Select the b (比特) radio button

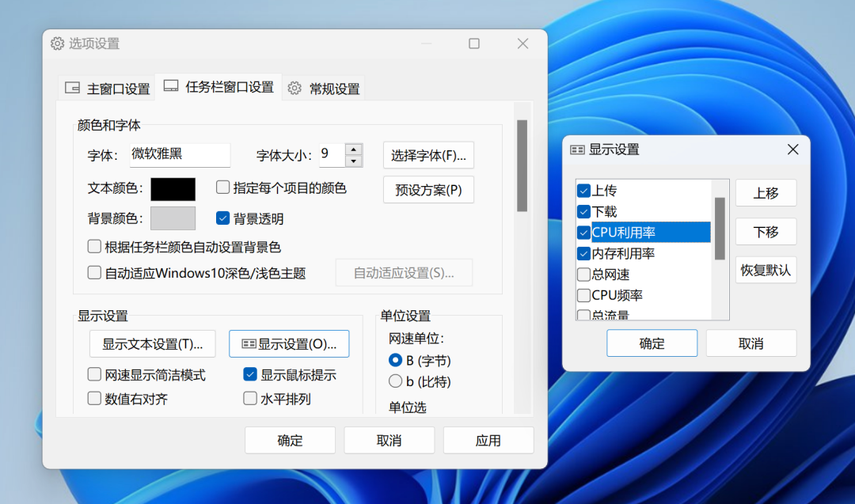[395, 381]
